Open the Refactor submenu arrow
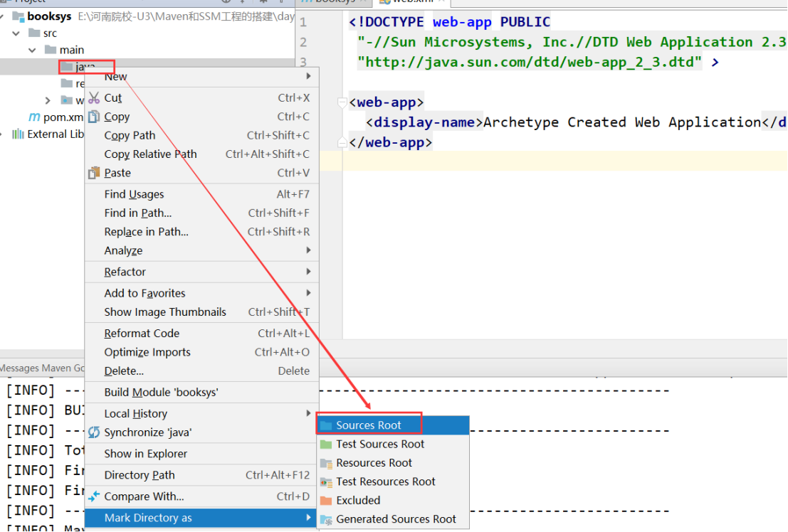 [x=308, y=271]
